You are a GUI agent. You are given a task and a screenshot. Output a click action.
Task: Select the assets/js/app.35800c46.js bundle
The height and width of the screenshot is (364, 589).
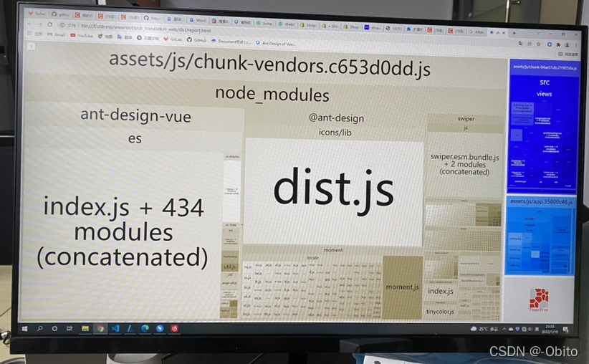[541, 202]
